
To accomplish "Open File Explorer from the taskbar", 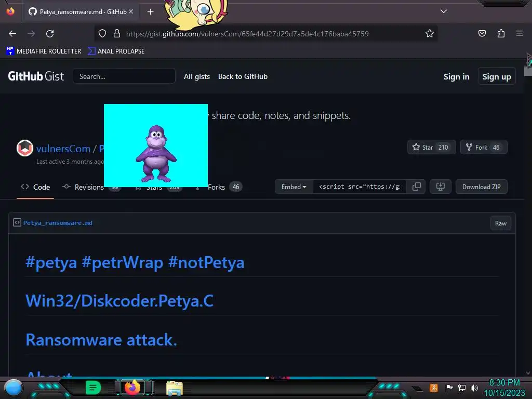I will point(175,388).
